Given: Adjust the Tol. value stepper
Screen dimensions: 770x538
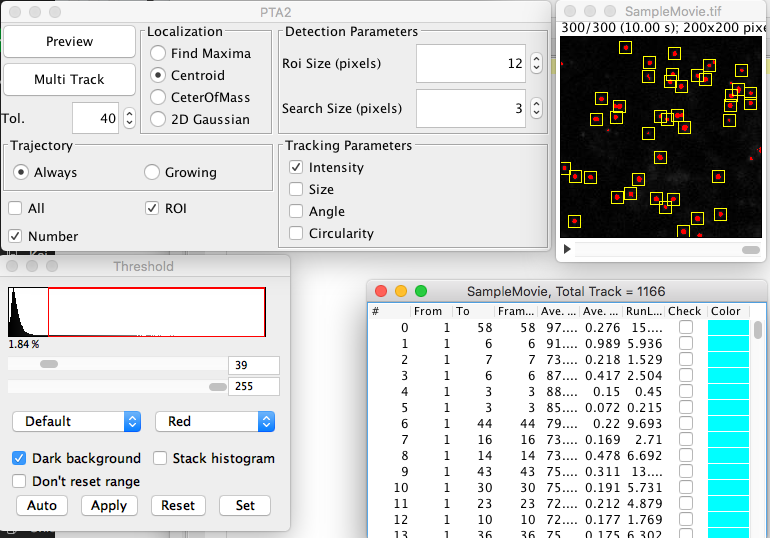Looking at the screenshot, I should [x=129, y=119].
